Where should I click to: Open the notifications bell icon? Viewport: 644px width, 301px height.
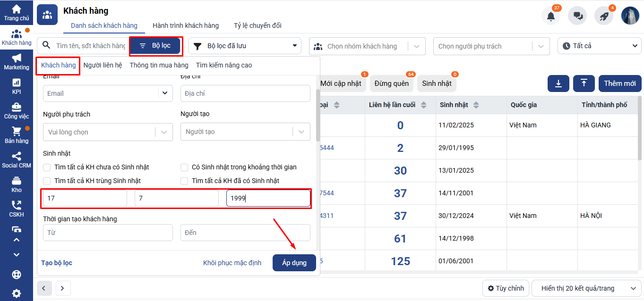click(550, 16)
